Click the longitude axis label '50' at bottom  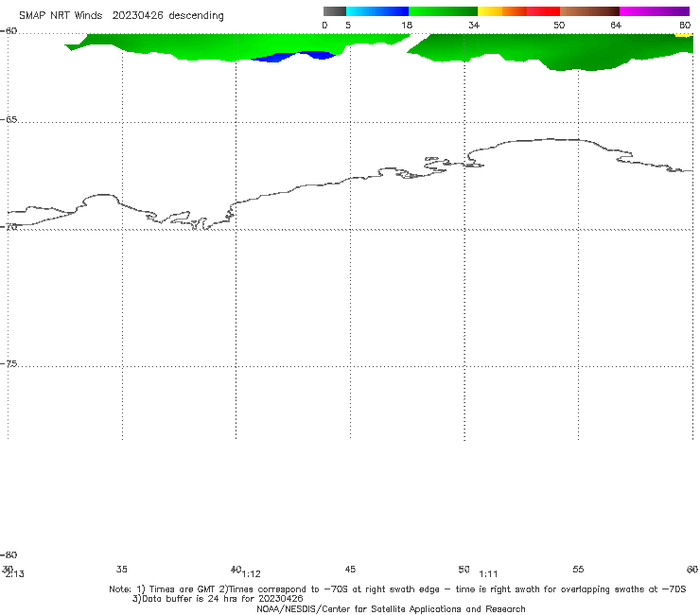coord(464,569)
